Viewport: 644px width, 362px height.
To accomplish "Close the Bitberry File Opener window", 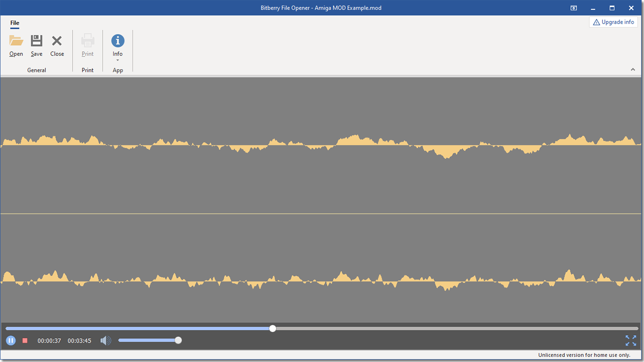I will coord(631,8).
